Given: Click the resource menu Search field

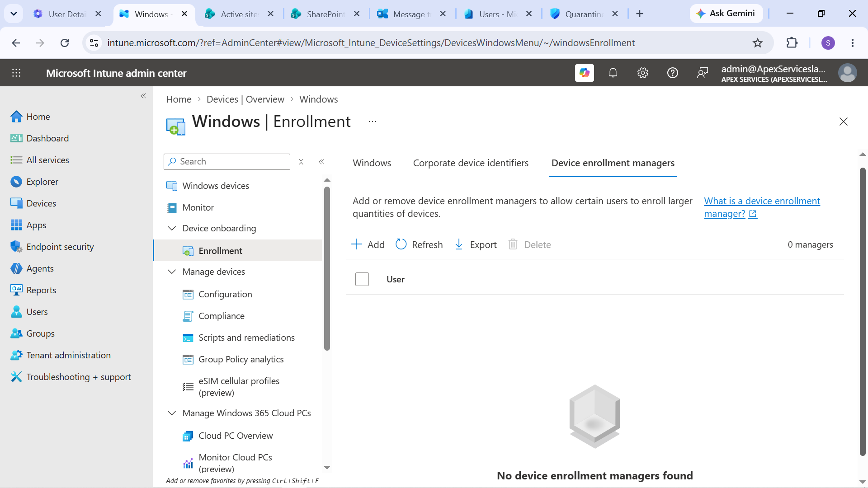Looking at the screenshot, I should click(x=227, y=162).
